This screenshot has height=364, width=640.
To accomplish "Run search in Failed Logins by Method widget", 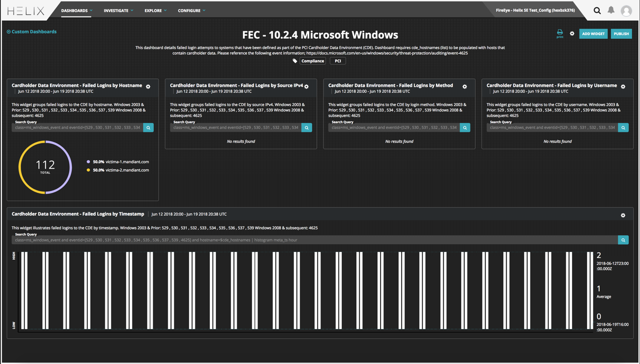I will (465, 127).
